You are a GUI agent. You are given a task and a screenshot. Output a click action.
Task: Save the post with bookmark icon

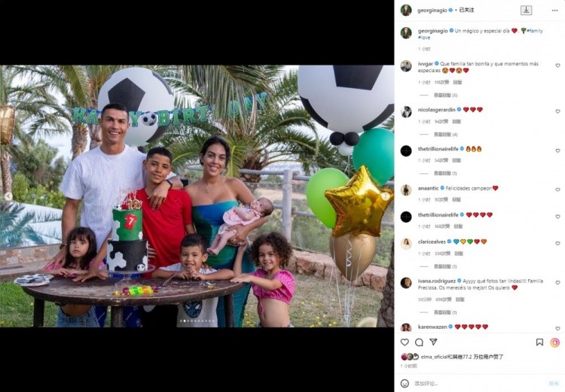[x=539, y=342]
